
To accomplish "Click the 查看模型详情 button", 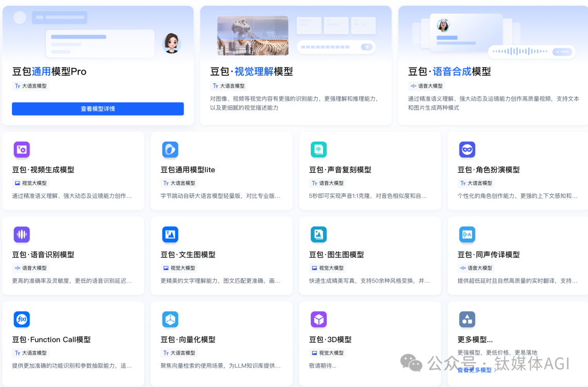I will click(98, 109).
